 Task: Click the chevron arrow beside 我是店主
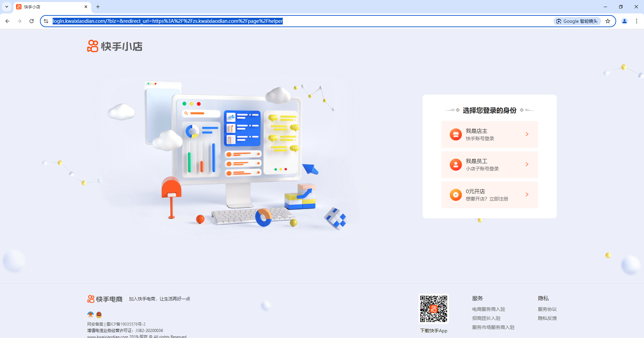(x=527, y=134)
